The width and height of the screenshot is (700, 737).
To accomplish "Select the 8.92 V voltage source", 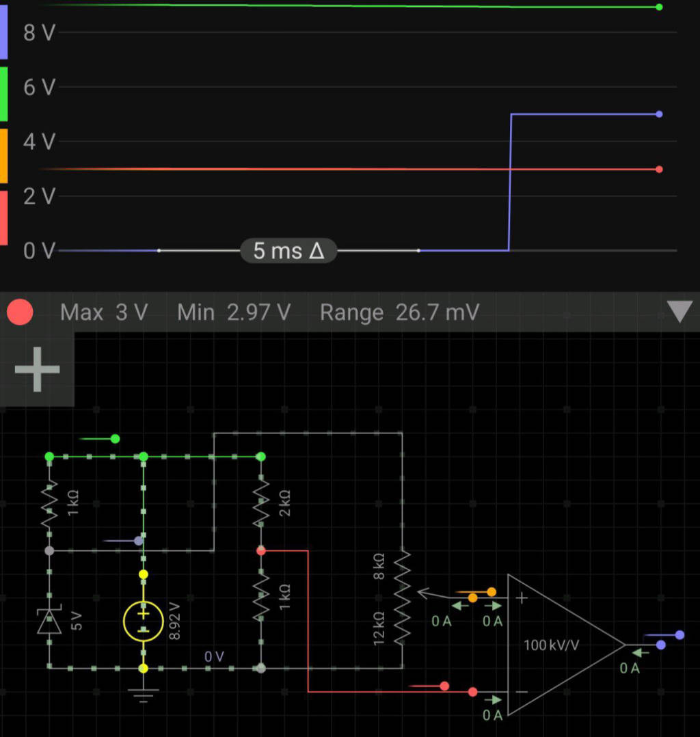I will tap(144, 621).
